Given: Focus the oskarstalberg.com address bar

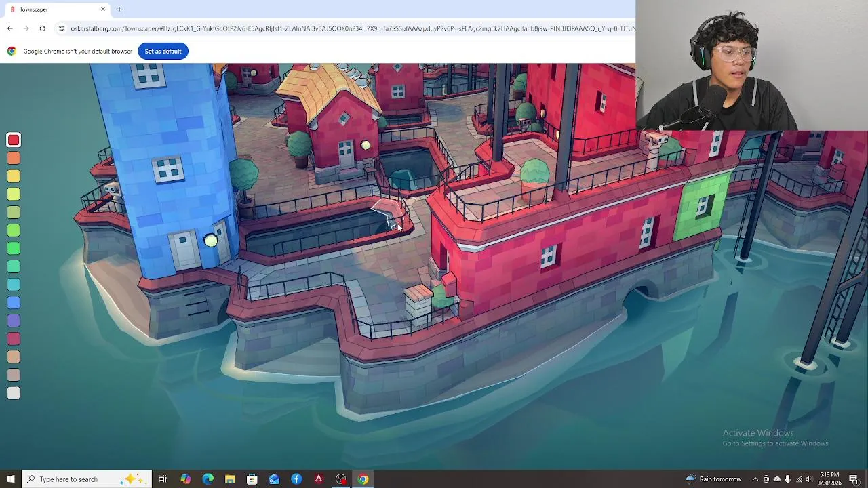Looking at the screenshot, I should [x=351, y=28].
